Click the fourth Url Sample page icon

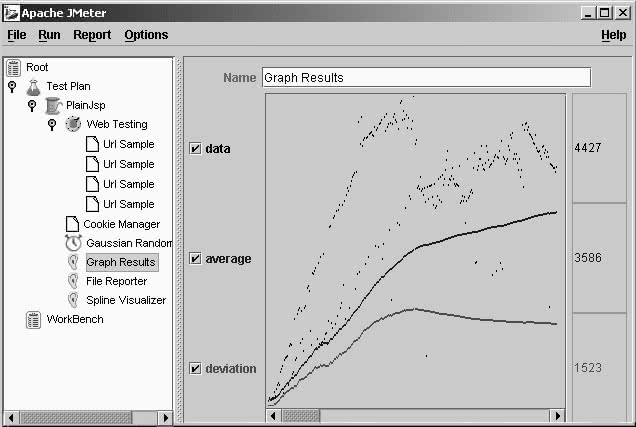pos(92,204)
